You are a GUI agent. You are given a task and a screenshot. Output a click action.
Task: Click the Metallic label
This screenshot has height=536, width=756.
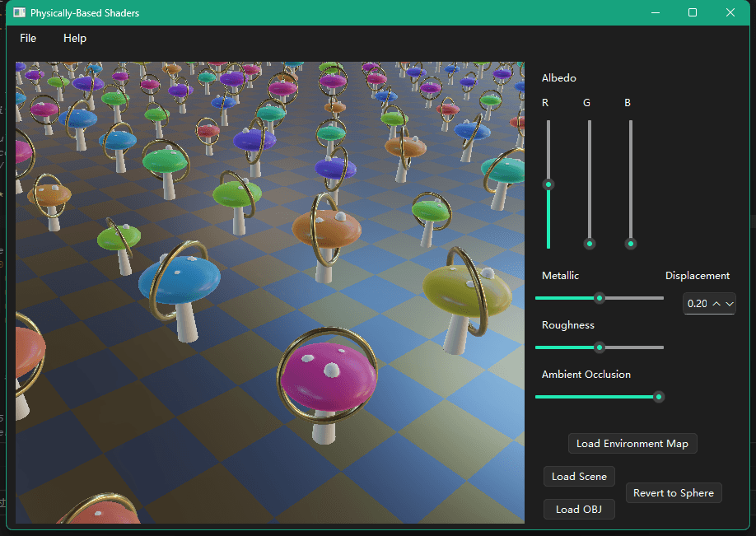(x=560, y=276)
